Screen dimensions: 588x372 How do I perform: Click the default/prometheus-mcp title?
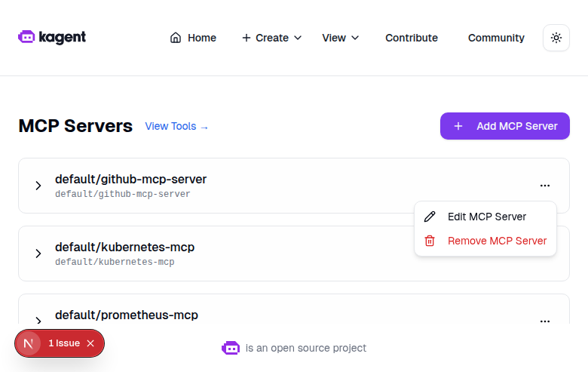pos(127,315)
